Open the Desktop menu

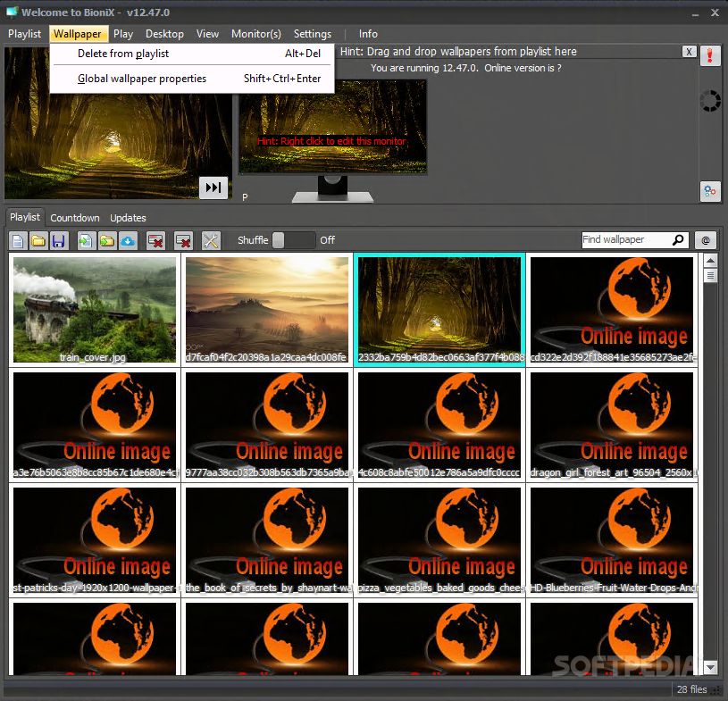click(x=165, y=34)
